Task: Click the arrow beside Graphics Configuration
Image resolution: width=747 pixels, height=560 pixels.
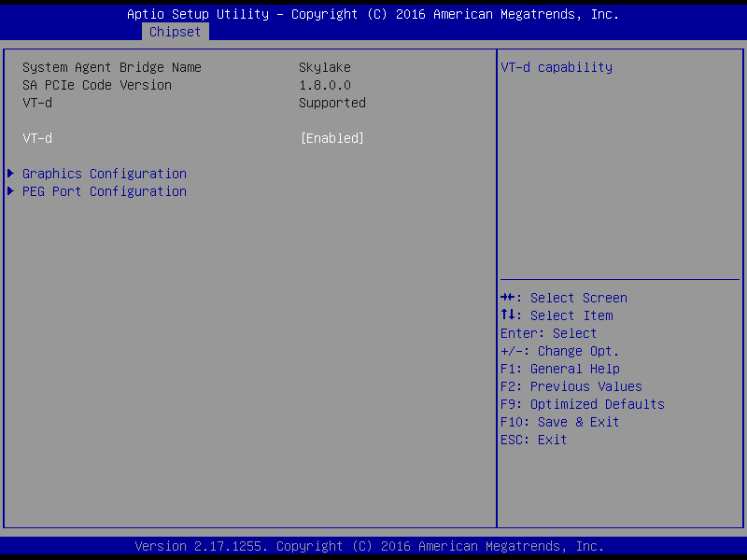Action: point(10,174)
